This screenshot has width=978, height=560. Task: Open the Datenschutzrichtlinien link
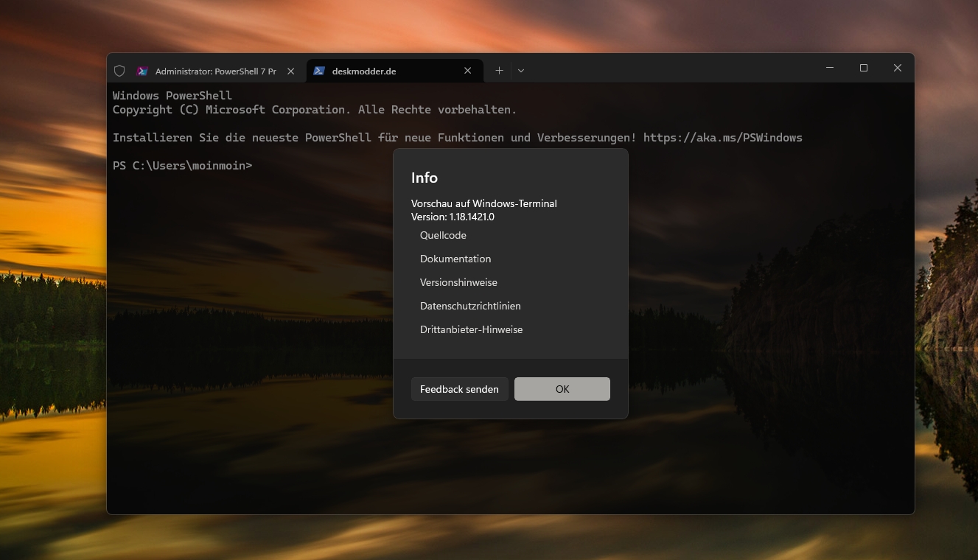470,306
